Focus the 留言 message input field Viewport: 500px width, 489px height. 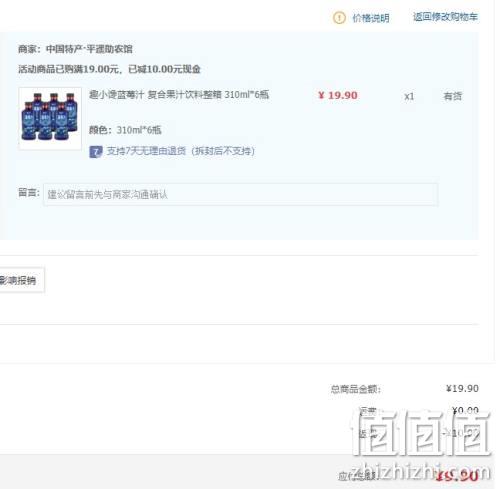click(x=240, y=194)
